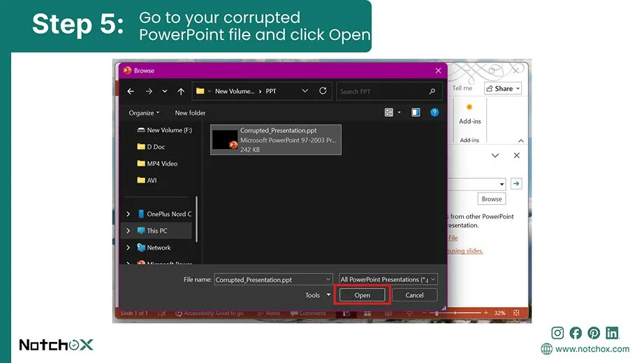This screenshot has width=644, height=363.
Task: Select OnePlus Nord C device
Action: coord(164,214)
